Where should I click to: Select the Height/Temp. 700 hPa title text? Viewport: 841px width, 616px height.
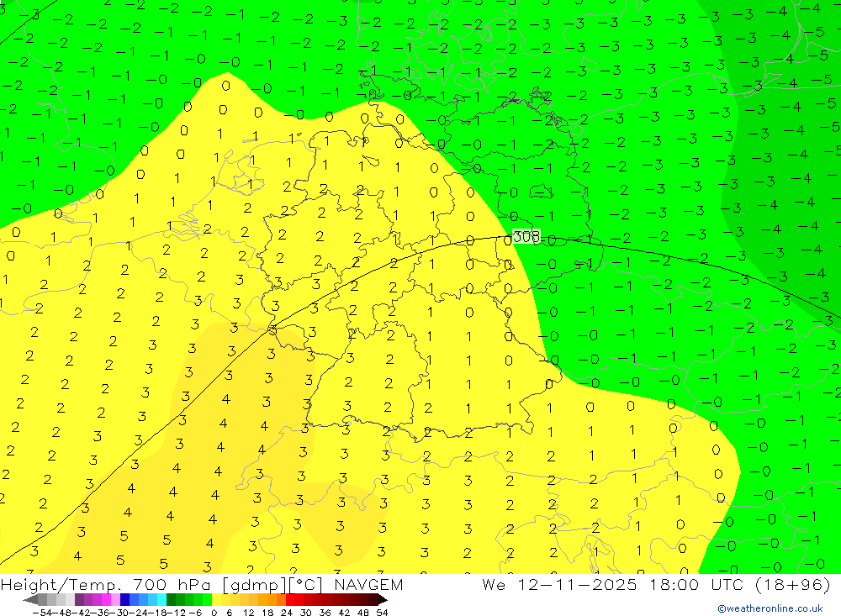pos(106,584)
